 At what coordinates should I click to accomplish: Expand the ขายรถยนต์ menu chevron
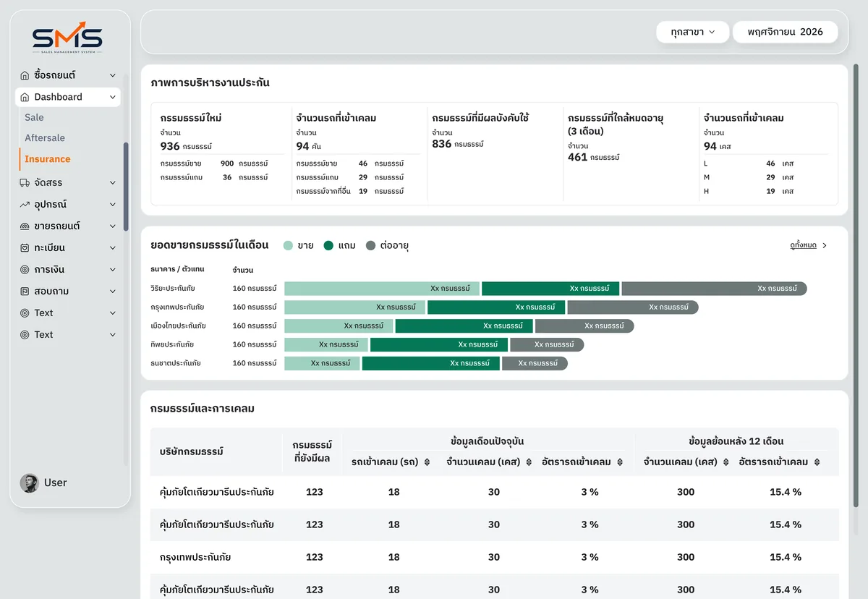click(112, 226)
